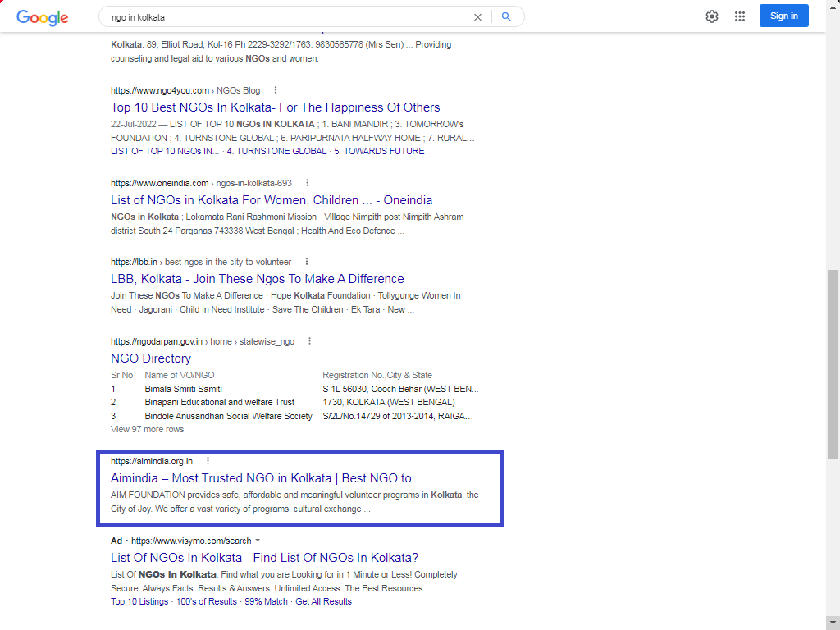Open the 'NGO Directory' result
The height and width of the screenshot is (630, 840).
pos(151,358)
